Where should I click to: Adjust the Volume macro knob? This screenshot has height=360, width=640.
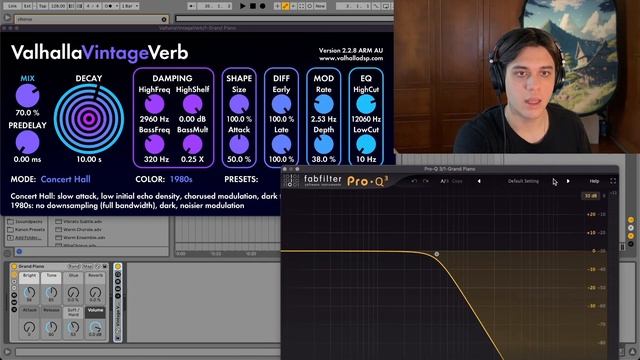tap(95, 327)
